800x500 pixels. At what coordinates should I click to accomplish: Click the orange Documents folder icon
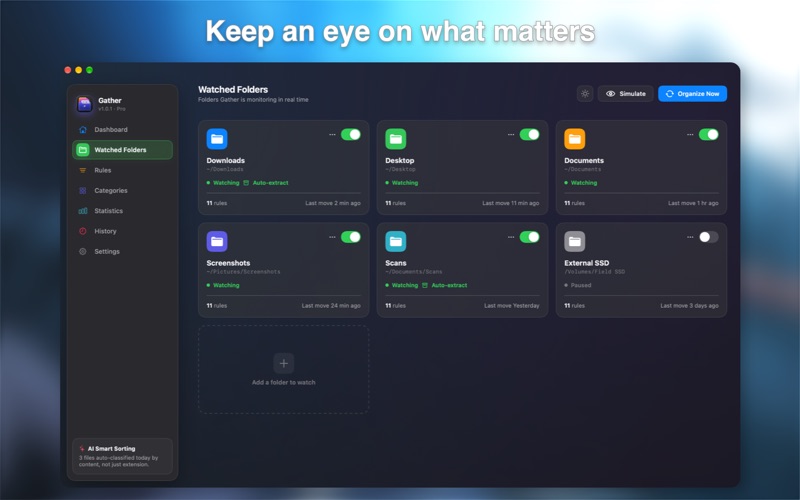pyautogui.click(x=574, y=139)
